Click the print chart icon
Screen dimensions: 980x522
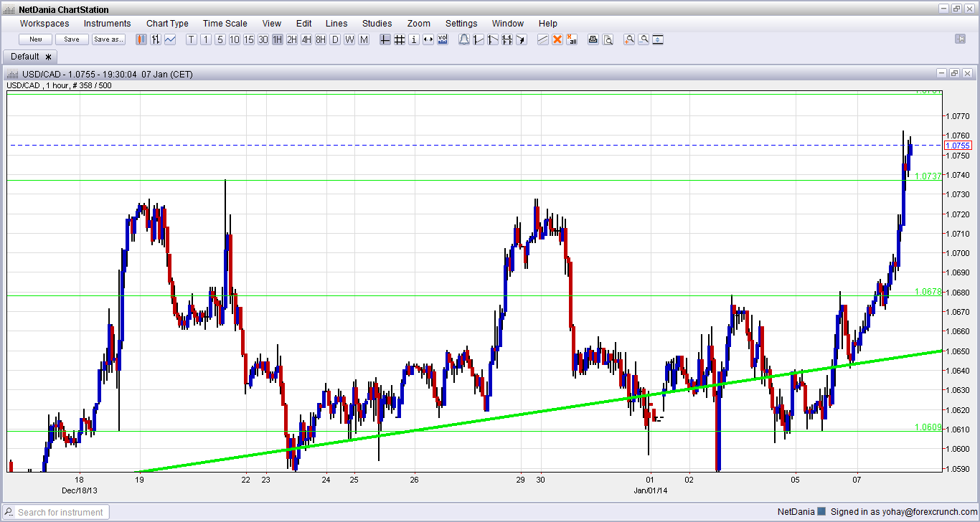[x=593, y=39]
